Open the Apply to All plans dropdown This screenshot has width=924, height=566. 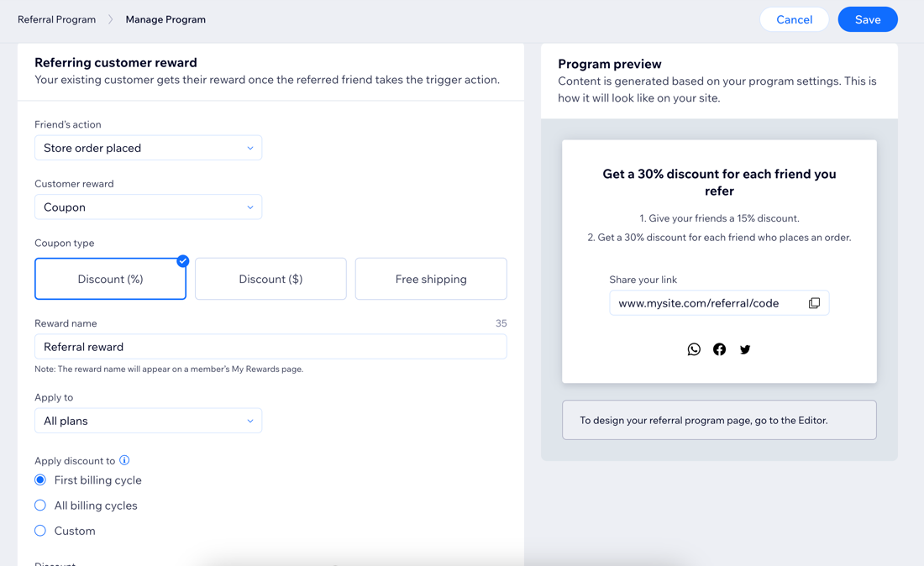(148, 421)
